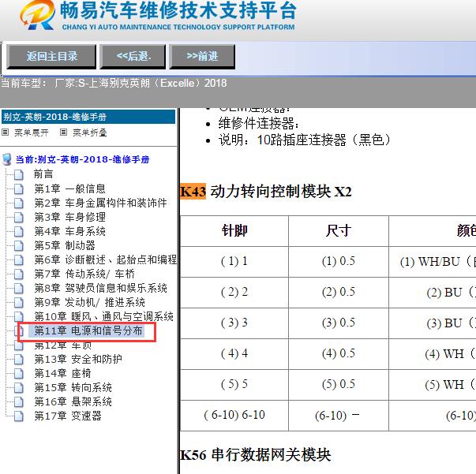Viewport: 476px width, 474px height.
Task: Click the page icon next to 第7章
Action: tap(19, 274)
